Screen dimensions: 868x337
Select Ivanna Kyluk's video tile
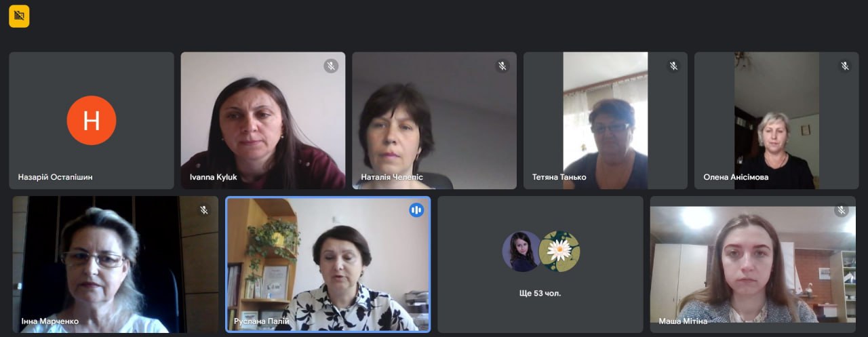(263, 121)
